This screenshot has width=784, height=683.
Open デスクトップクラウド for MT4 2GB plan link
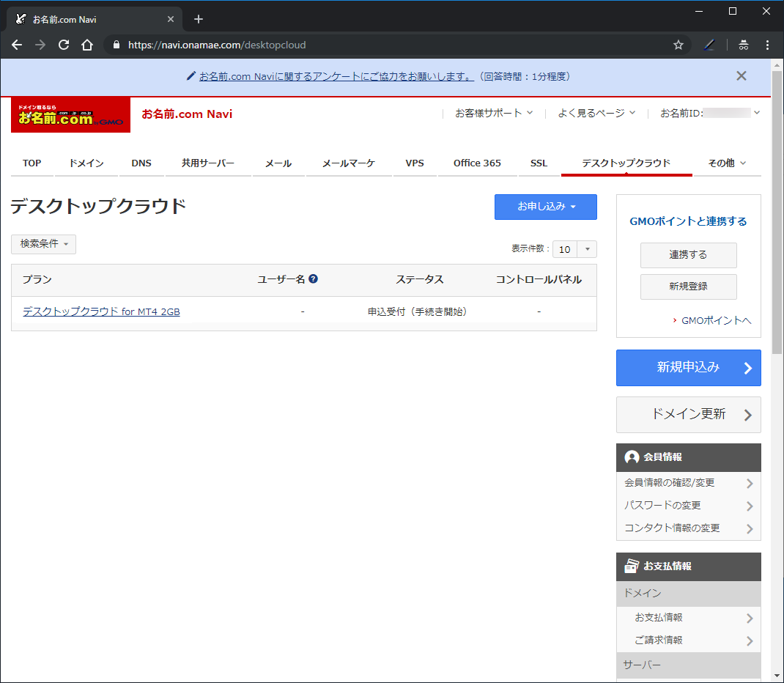(102, 311)
